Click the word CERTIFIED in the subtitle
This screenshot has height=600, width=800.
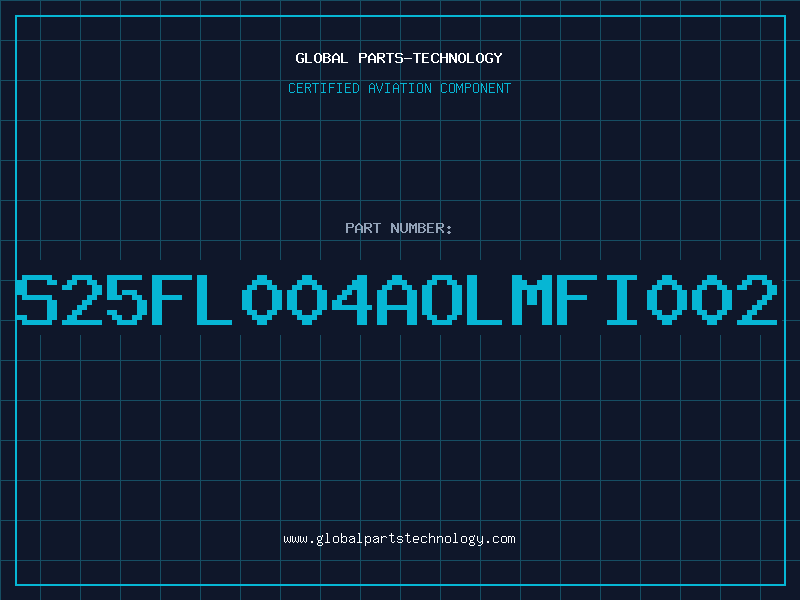point(324,88)
